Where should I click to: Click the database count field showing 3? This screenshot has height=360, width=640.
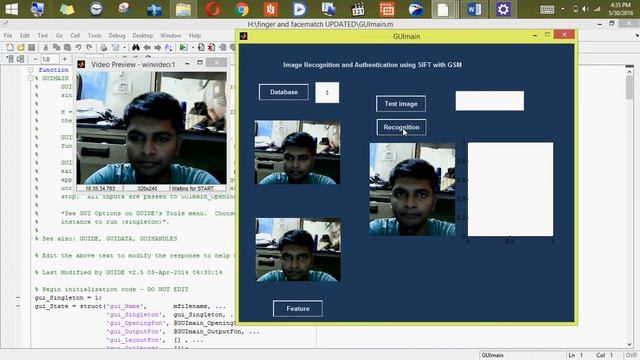tap(327, 93)
